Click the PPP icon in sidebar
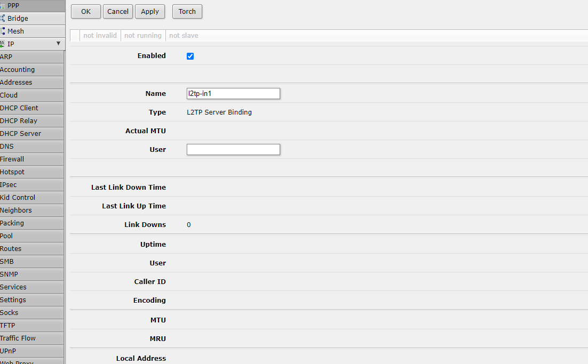 [3, 5]
